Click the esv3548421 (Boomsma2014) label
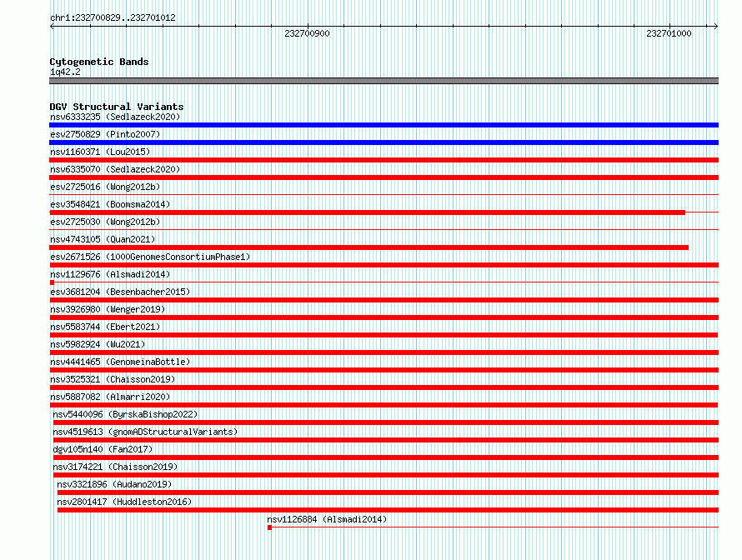This screenshot has height=560, width=742. 110,204
